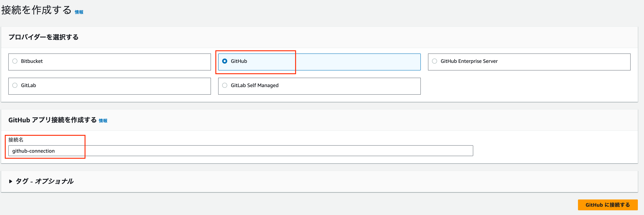Click the GitHub label in selected tile
644x215 pixels.
tap(239, 61)
